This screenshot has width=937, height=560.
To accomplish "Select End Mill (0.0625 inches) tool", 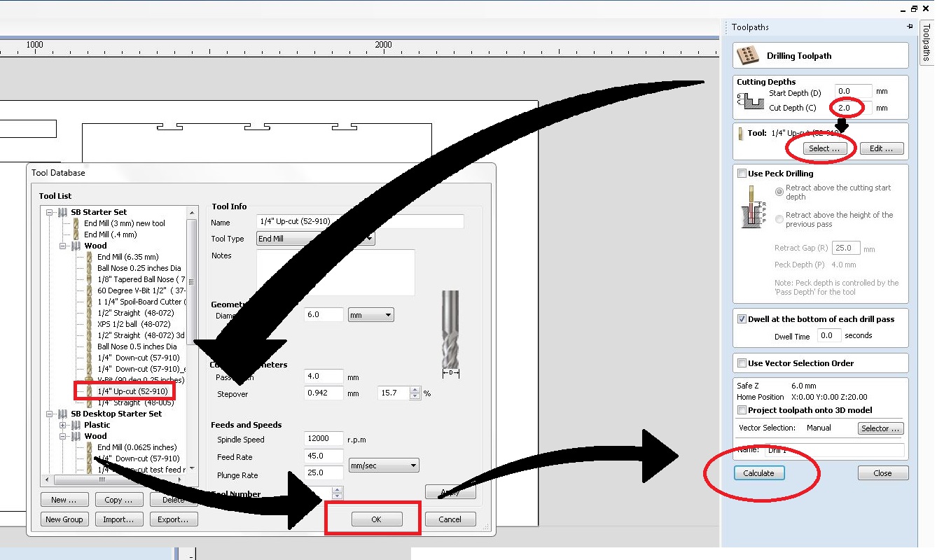I will [137, 447].
